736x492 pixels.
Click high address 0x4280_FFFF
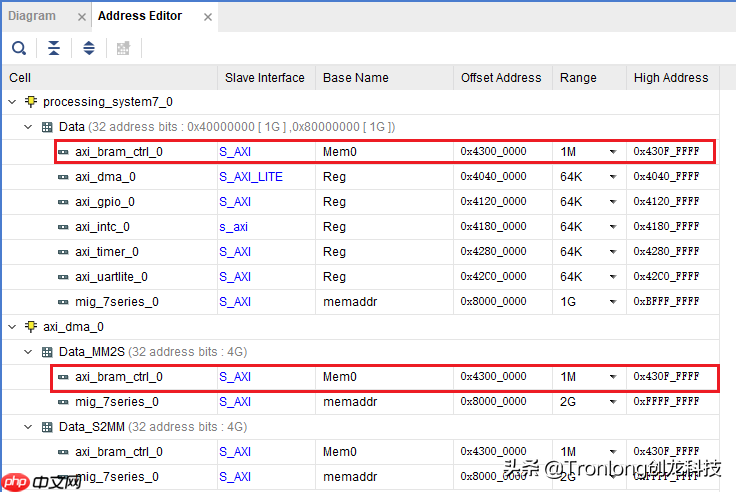pyautogui.click(x=666, y=251)
